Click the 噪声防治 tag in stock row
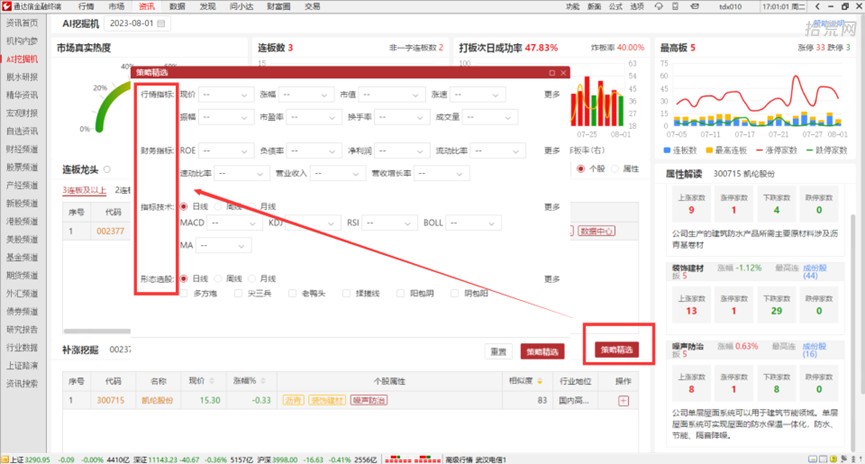Image resolution: width=865 pixels, height=464 pixels. point(369,401)
